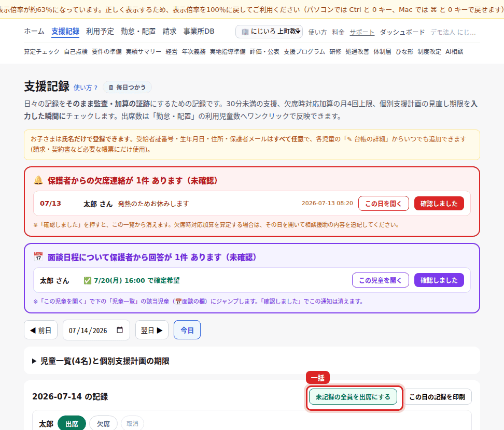Open the calendar picker icon in date field
Image resolution: width=504 pixels, height=430 pixels.
click(120, 330)
